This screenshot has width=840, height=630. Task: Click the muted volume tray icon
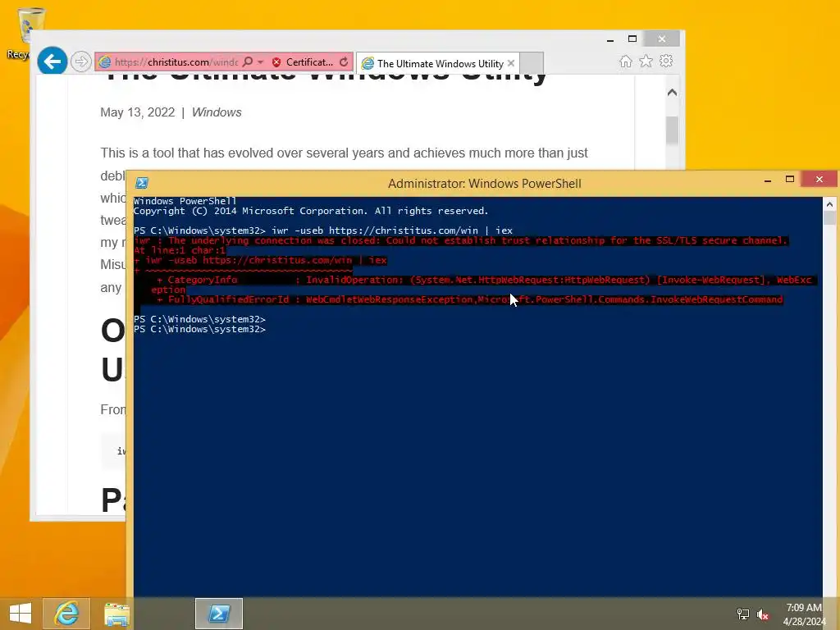click(x=763, y=614)
